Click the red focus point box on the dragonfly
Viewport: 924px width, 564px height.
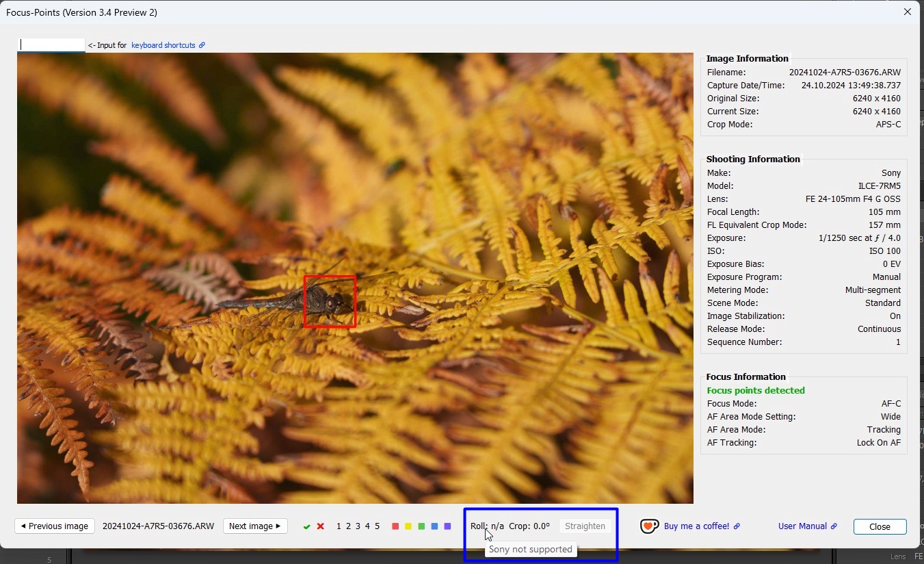[x=330, y=301]
